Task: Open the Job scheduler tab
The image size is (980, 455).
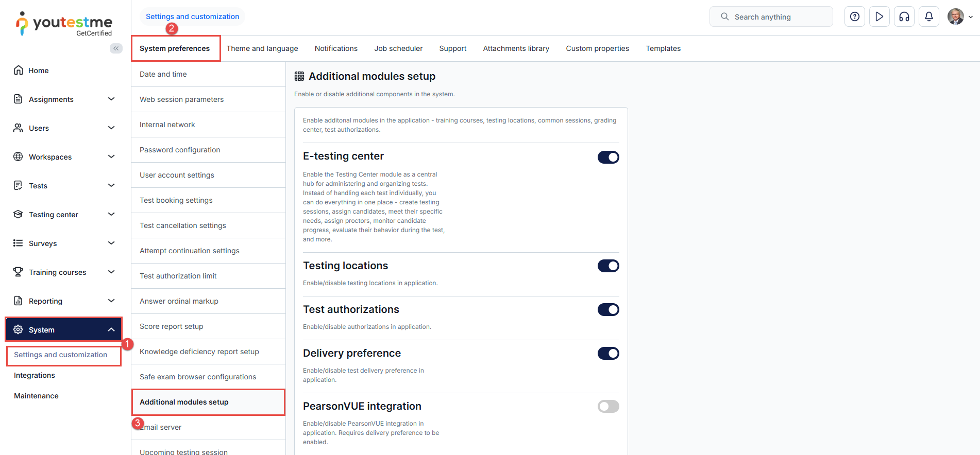Action: 398,48
